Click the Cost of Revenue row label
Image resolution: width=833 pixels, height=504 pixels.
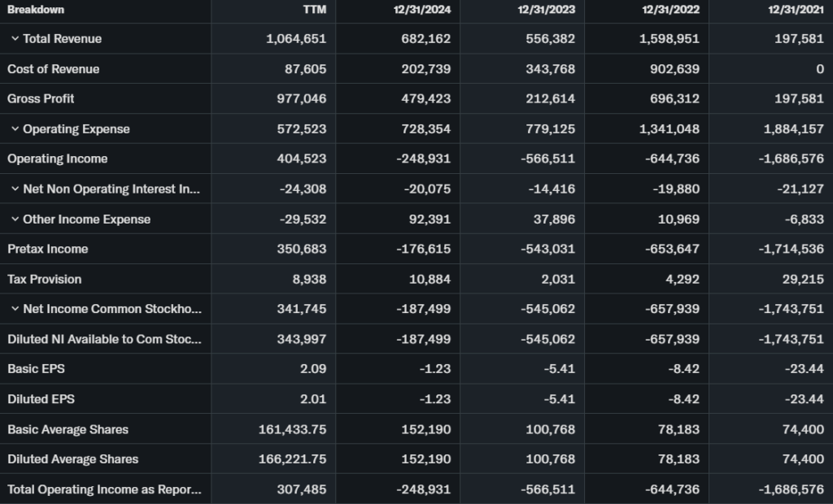[x=53, y=69]
